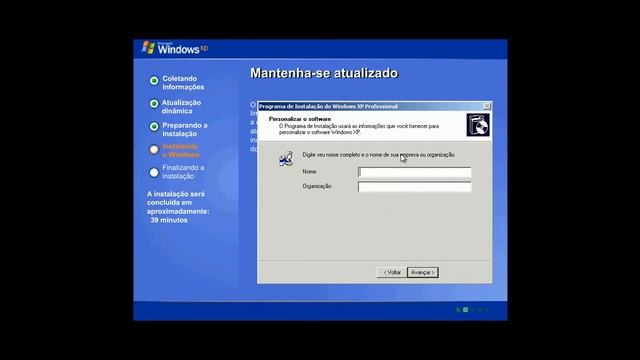
Task: Click the dialog title bar text
Action: 328,106
